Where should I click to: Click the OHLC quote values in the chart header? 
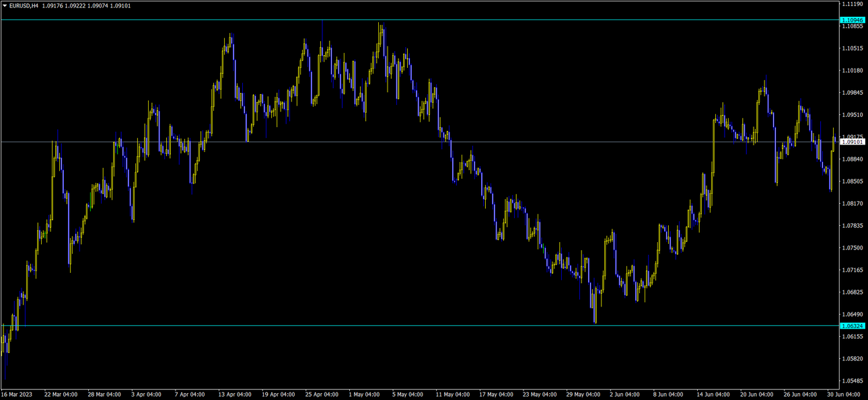tap(86, 5)
